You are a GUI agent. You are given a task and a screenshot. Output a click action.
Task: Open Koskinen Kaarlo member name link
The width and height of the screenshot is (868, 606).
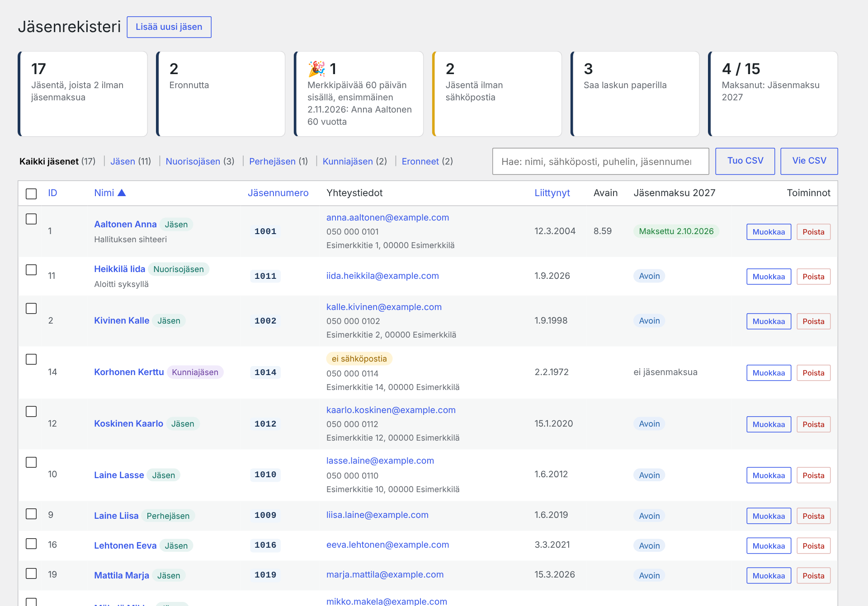[128, 423]
